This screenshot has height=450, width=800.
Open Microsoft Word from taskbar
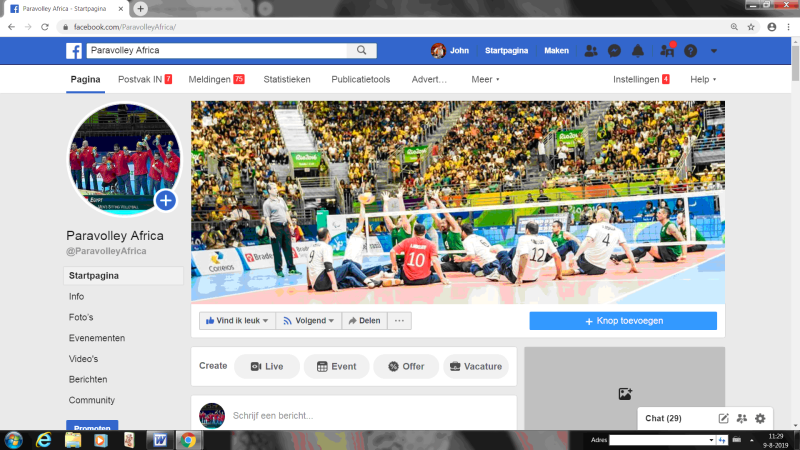coord(160,440)
